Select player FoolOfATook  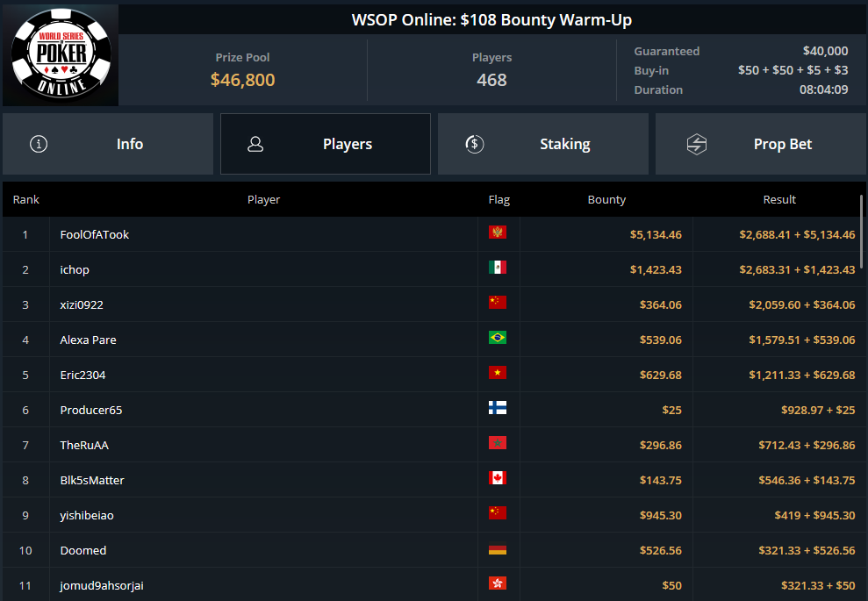pos(95,234)
